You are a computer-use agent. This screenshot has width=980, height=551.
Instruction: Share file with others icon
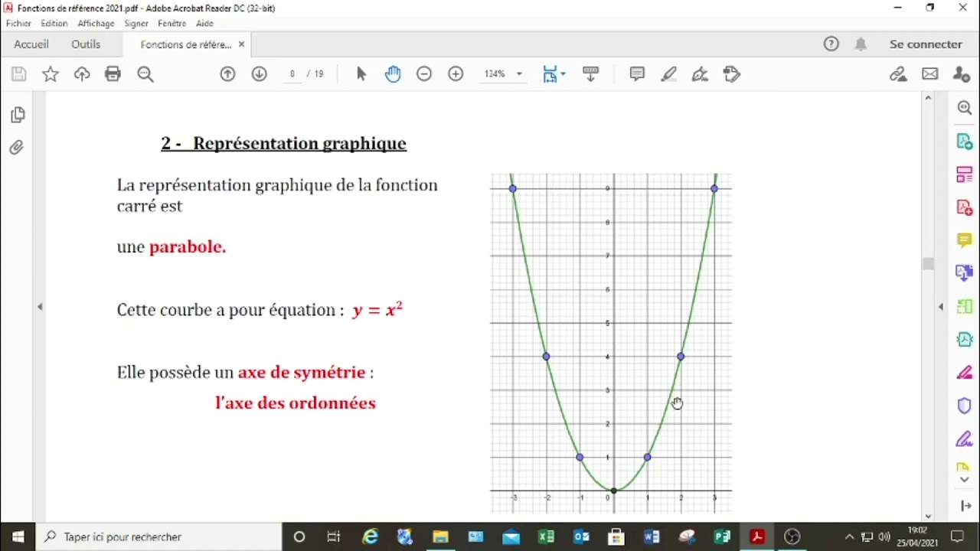tap(962, 74)
